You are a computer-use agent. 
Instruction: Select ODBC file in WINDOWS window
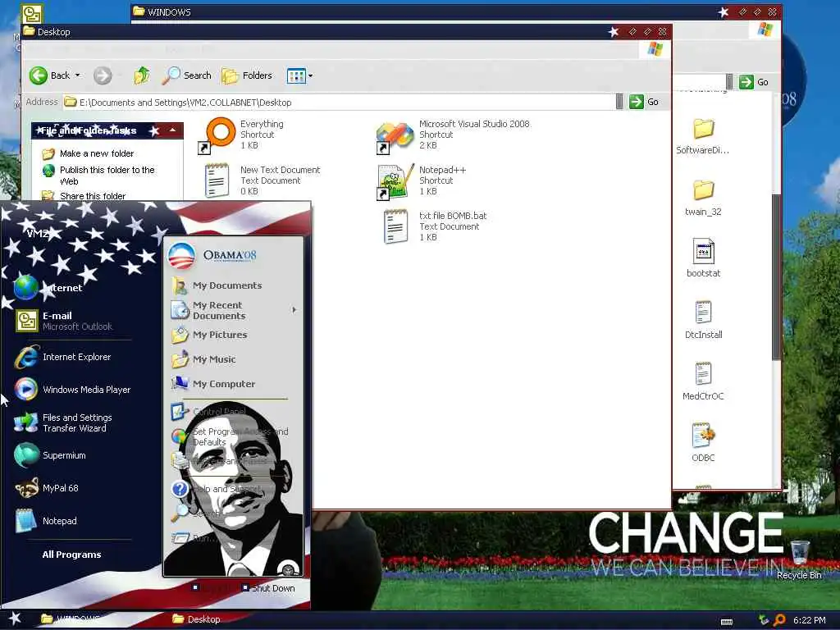pyautogui.click(x=703, y=443)
